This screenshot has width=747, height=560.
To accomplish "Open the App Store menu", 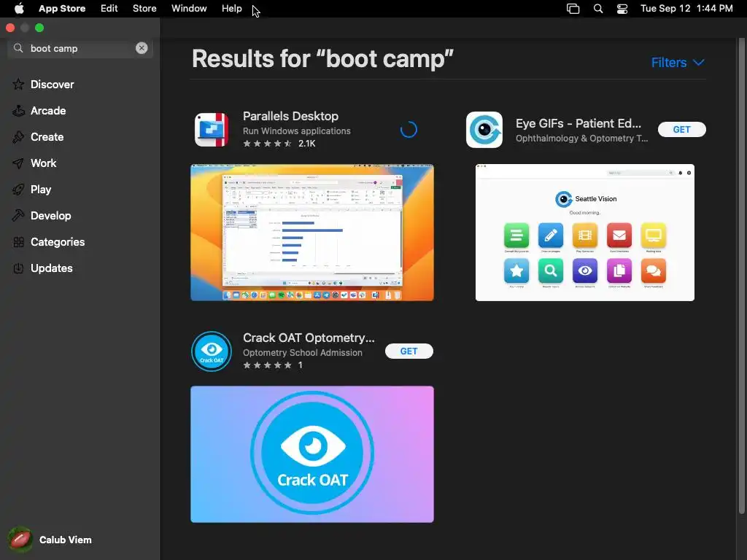I will pyautogui.click(x=62, y=9).
